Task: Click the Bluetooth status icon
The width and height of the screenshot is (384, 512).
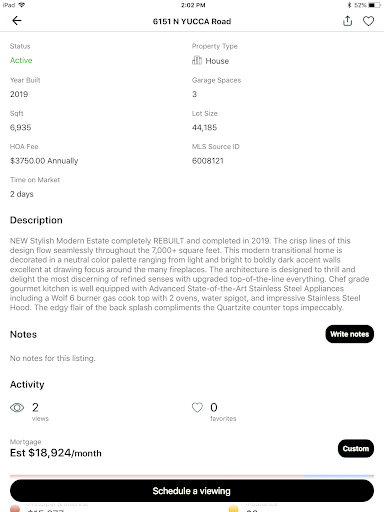Action: pos(349,5)
